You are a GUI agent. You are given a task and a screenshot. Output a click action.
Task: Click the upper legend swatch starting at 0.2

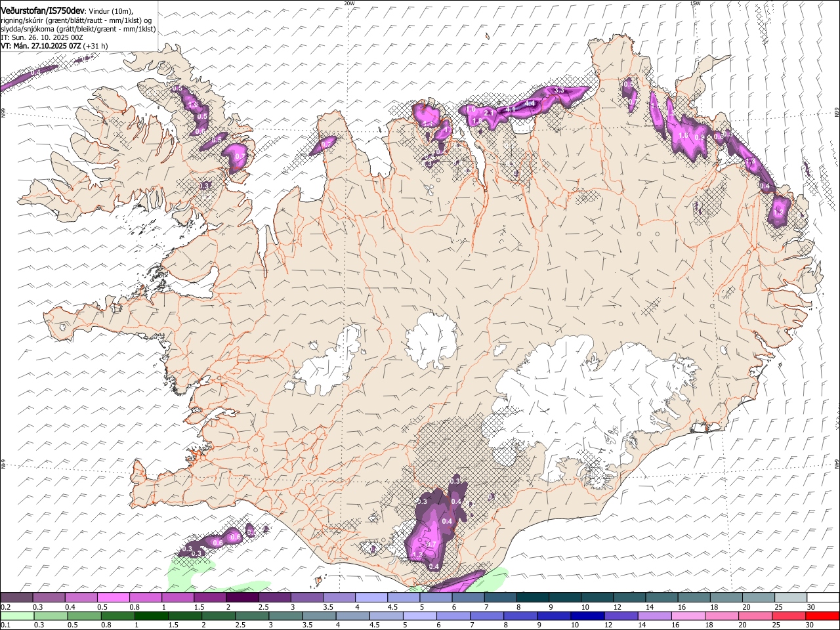(x=17, y=598)
